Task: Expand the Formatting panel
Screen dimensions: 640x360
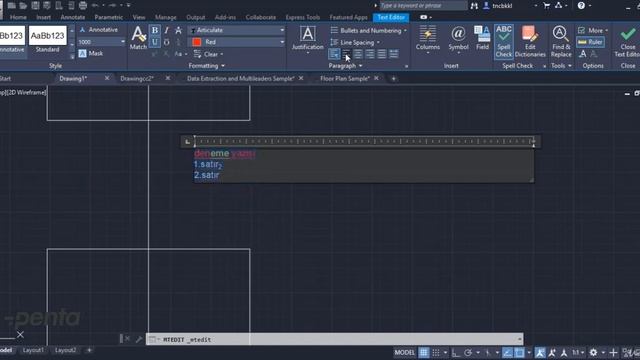Action: coord(207,66)
